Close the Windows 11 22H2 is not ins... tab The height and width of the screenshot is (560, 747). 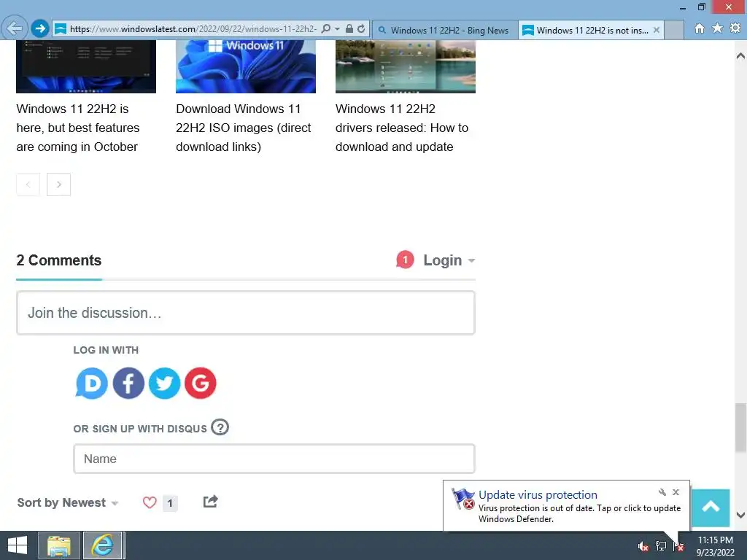[x=657, y=30]
